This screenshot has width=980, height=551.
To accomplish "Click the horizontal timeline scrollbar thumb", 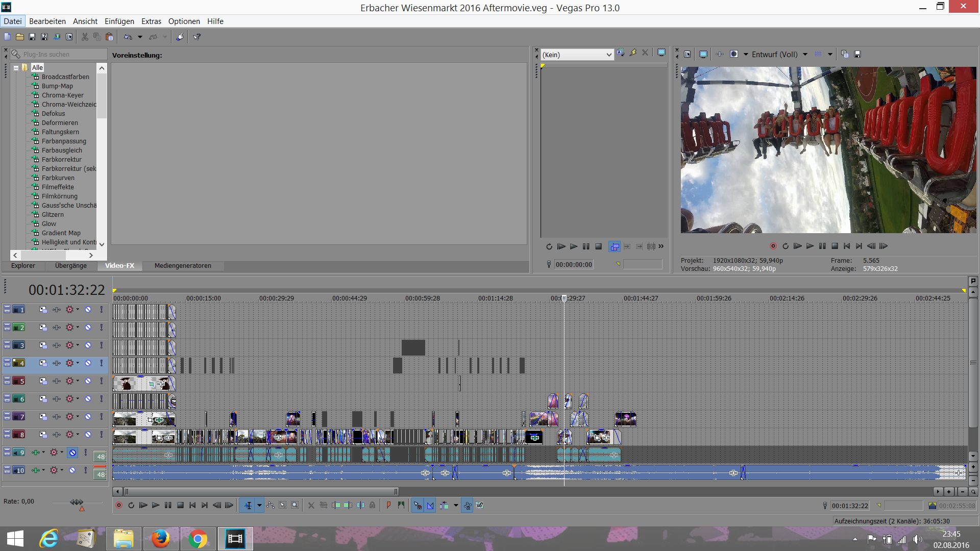I will pyautogui.click(x=260, y=492).
